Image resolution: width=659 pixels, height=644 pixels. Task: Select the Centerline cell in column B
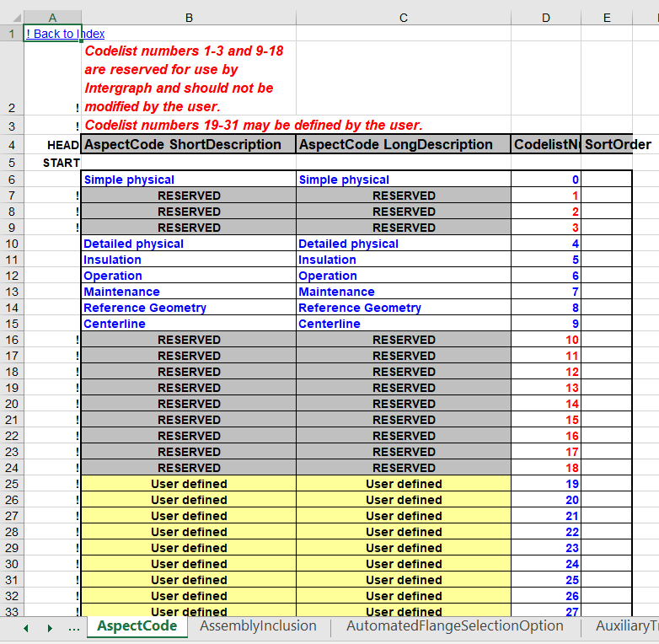pos(189,324)
